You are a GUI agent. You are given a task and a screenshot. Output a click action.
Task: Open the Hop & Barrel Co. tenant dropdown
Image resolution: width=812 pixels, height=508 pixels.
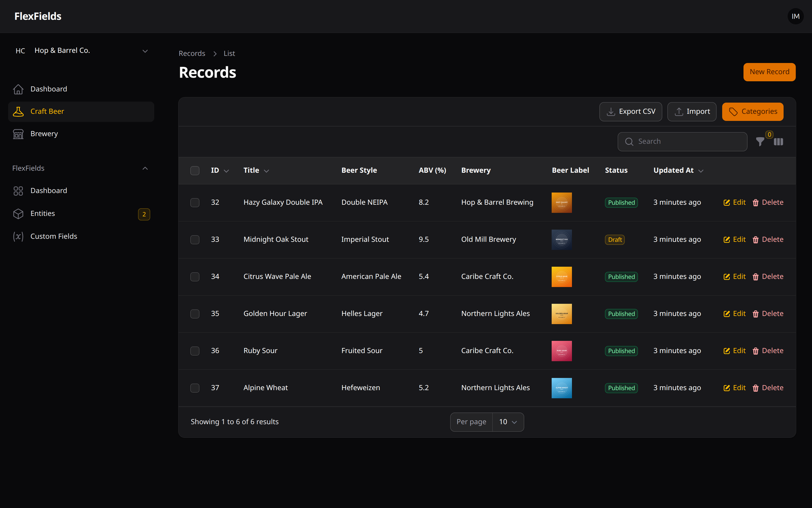[x=81, y=51]
